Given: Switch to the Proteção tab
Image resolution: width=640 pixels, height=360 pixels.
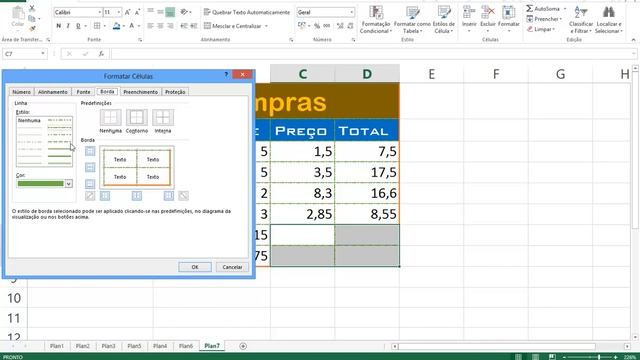Looking at the screenshot, I should [175, 92].
